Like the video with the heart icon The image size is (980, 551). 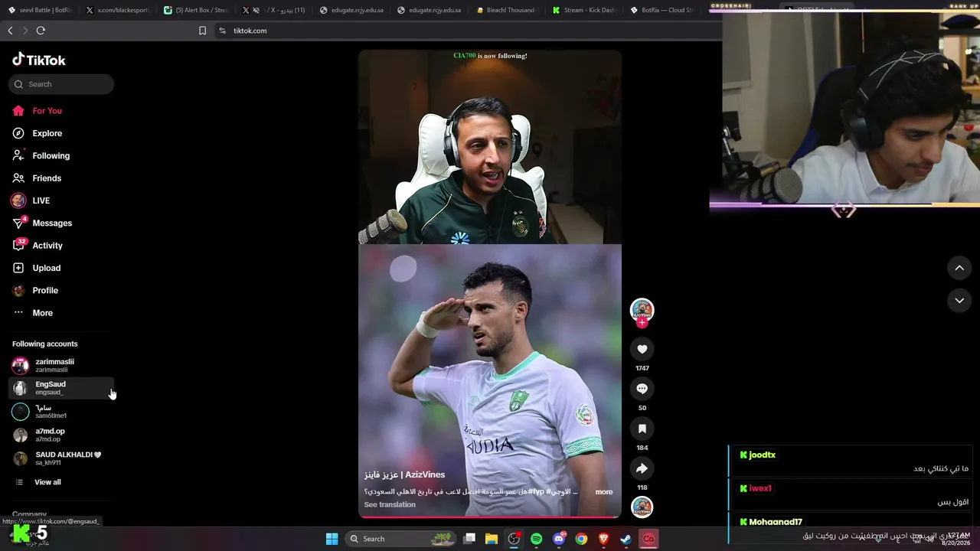[642, 349]
